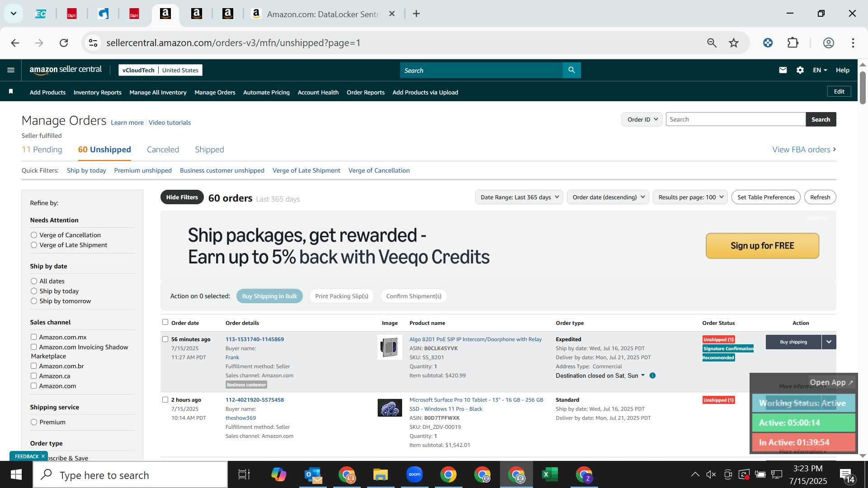
Task: Click the info icon beside Destination closed
Action: [x=652, y=375]
